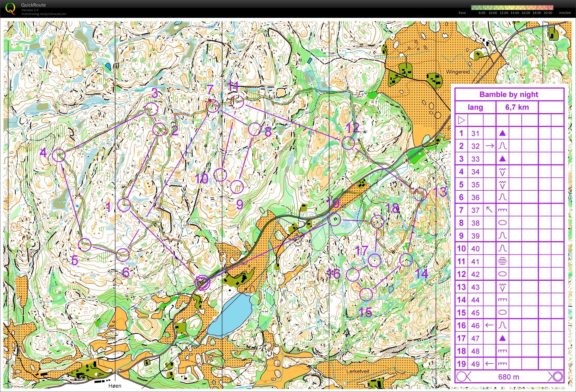This screenshot has height=392, width=576.
Task: Click the 'Bamble by night' title
Action: point(509,94)
